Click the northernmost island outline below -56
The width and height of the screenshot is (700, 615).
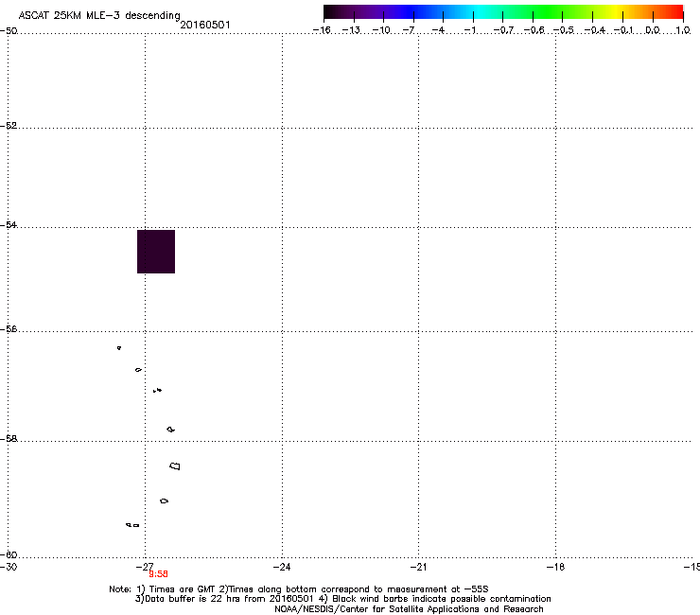pyautogui.click(x=119, y=348)
